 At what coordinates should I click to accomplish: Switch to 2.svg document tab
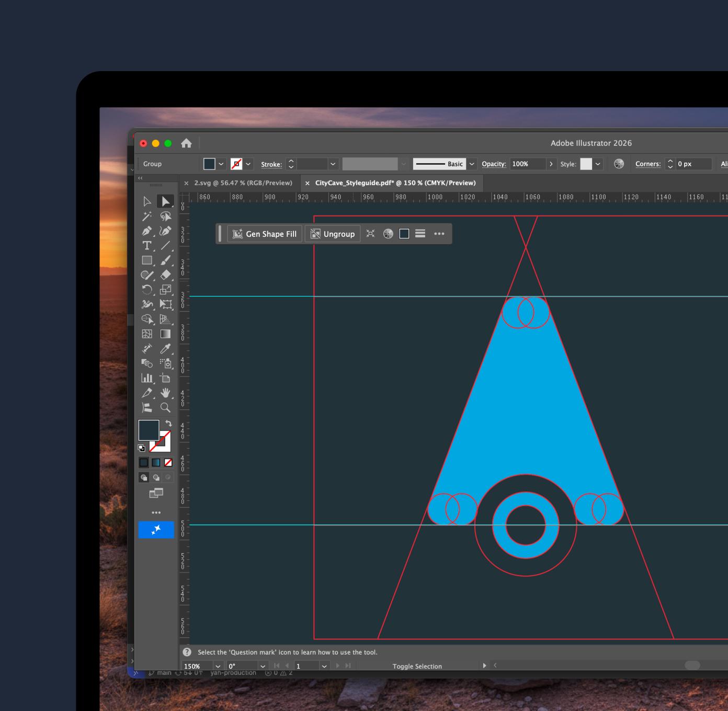(x=243, y=183)
